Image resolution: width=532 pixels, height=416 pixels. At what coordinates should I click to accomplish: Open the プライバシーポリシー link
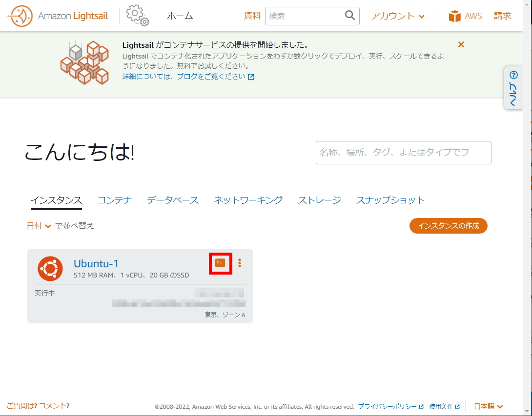pos(390,406)
